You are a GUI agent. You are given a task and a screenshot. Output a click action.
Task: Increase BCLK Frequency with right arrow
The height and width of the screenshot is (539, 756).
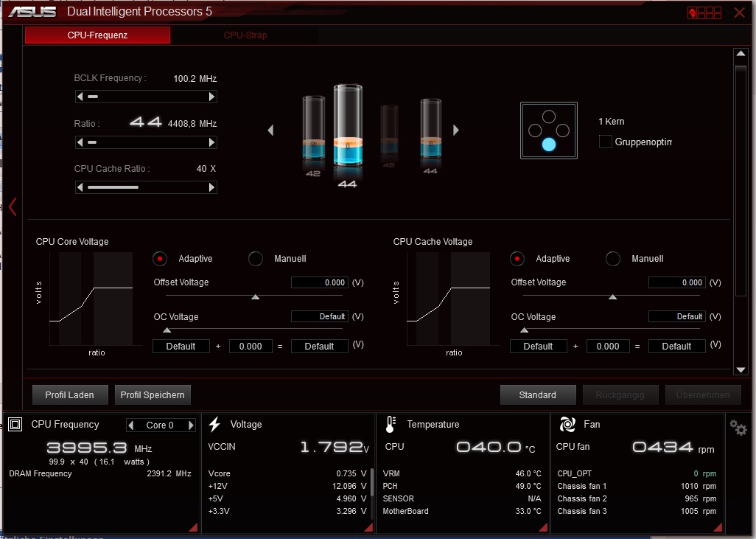[x=211, y=97]
